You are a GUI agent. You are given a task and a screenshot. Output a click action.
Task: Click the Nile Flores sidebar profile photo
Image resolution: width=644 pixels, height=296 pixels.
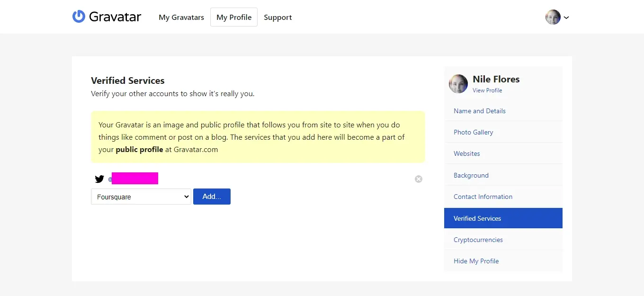458,84
